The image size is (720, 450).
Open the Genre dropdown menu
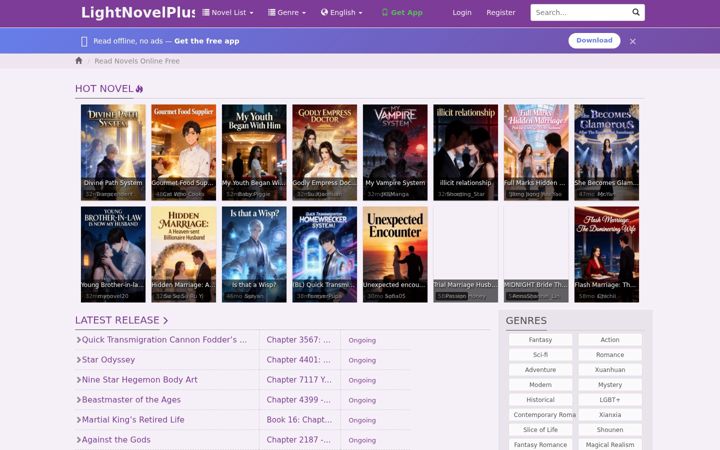point(287,12)
